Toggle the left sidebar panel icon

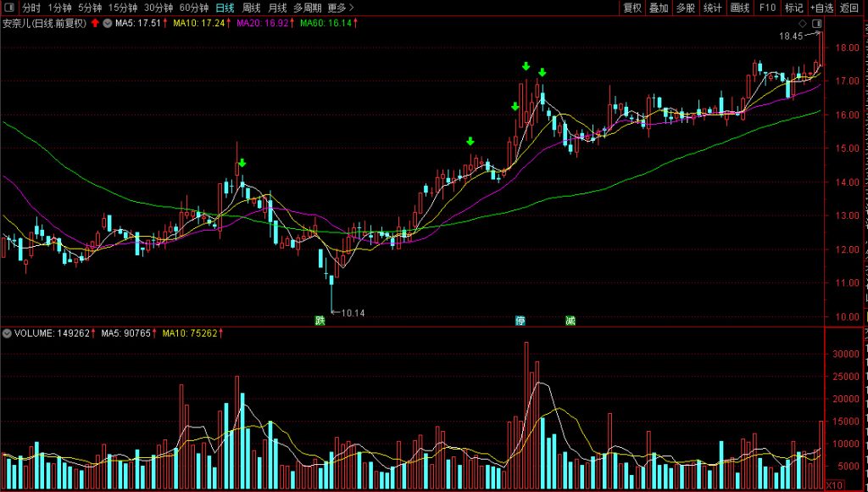[8, 8]
